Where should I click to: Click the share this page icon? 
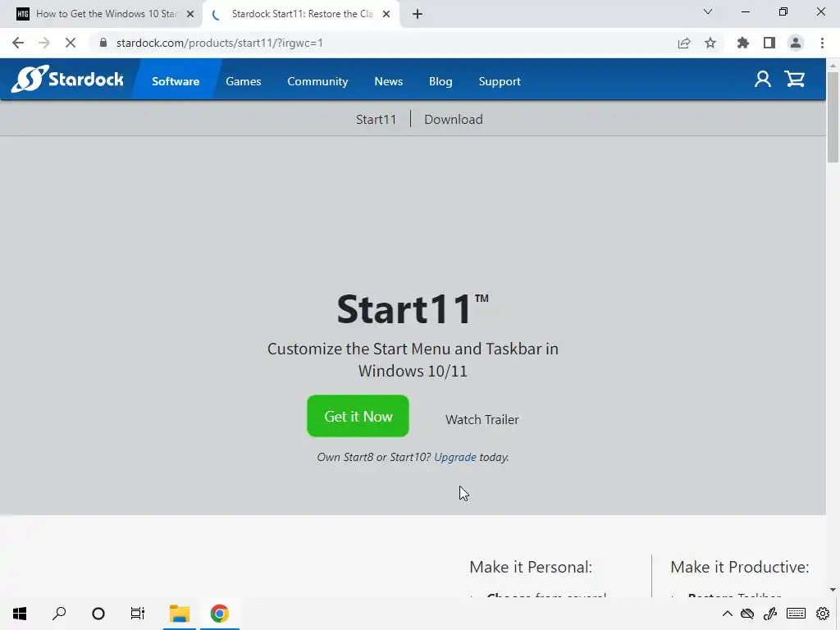click(x=684, y=43)
